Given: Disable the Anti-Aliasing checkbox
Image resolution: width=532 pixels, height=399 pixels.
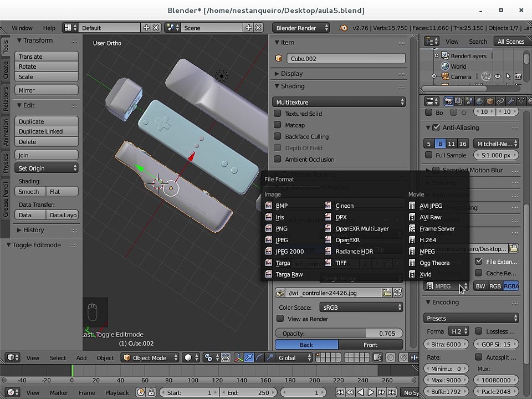Looking at the screenshot, I should click(x=436, y=127).
